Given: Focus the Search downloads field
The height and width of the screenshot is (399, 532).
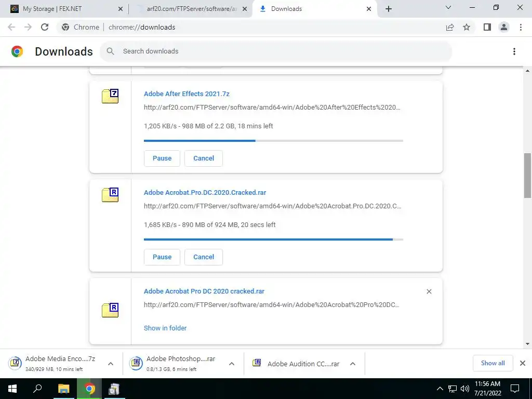Looking at the screenshot, I should pyautogui.click(x=276, y=51).
